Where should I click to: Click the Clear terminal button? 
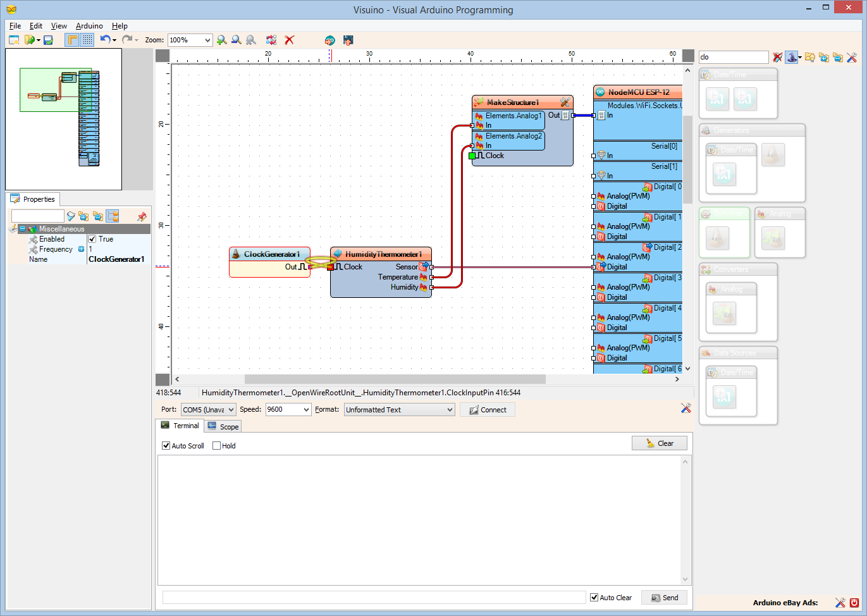[660, 443]
